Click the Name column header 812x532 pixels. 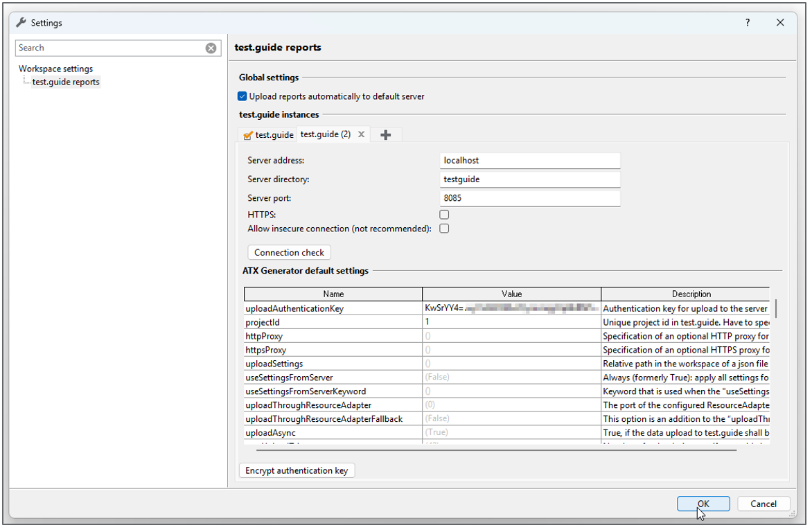(333, 294)
